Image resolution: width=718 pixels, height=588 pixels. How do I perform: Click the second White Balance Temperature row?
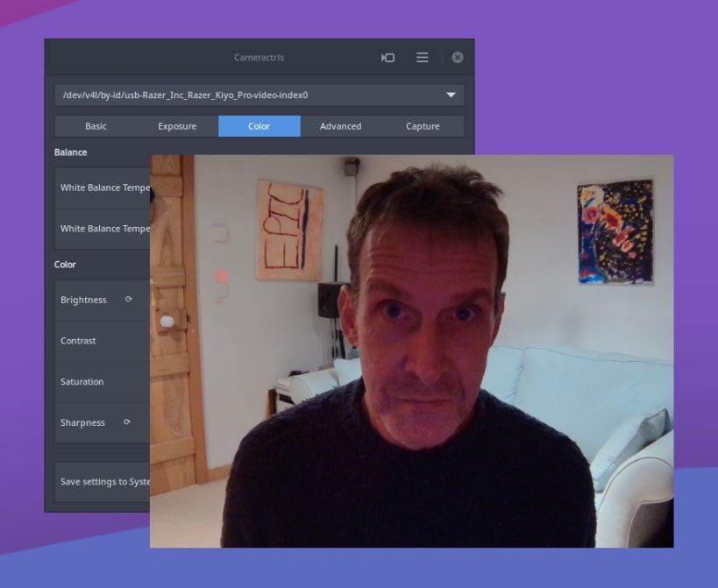(x=103, y=229)
